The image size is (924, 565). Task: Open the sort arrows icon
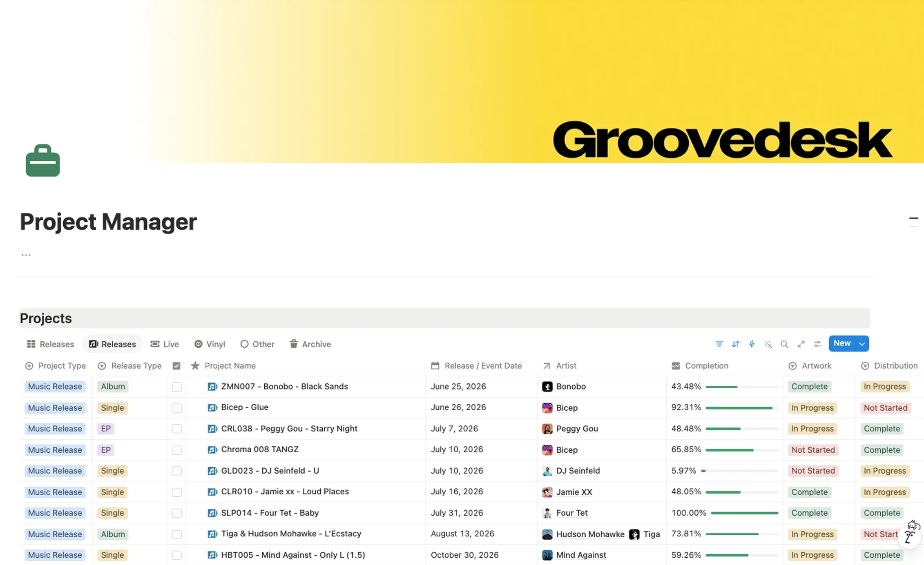pyautogui.click(x=736, y=344)
